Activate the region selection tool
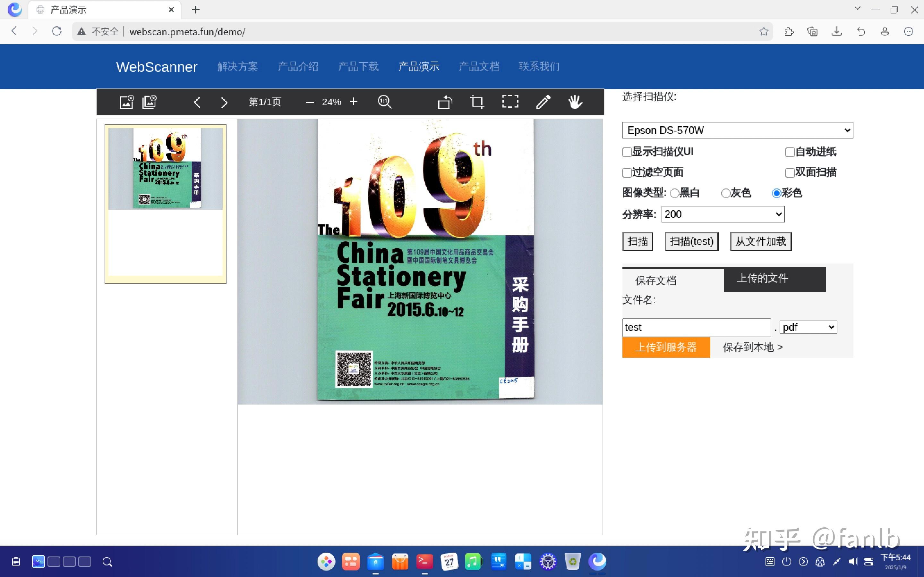 pyautogui.click(x=510, y=102)
